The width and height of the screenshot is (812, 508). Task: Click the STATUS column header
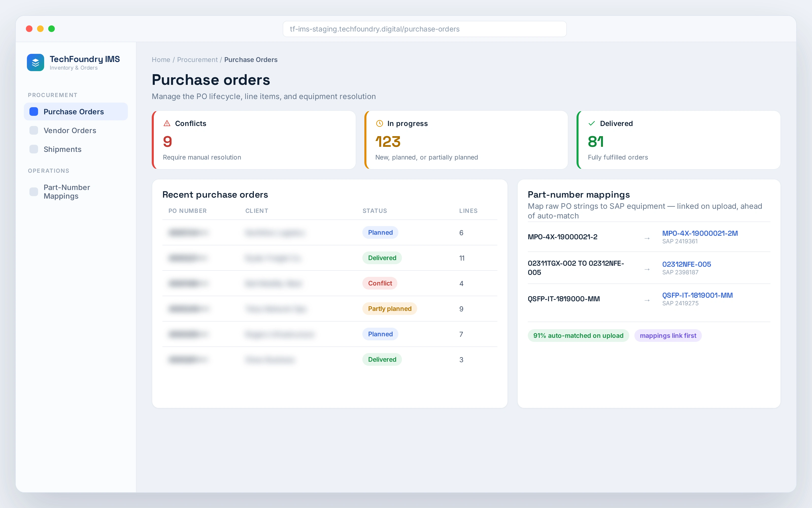point(375,211)
